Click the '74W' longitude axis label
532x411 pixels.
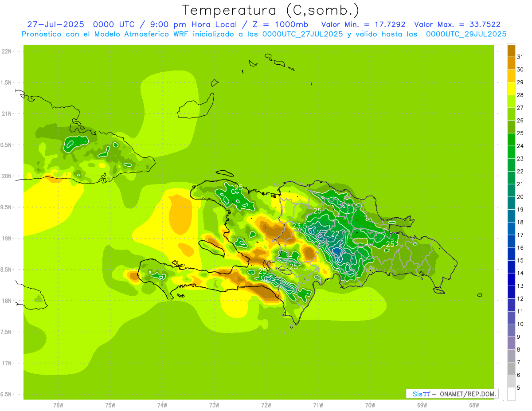(162, 405)
